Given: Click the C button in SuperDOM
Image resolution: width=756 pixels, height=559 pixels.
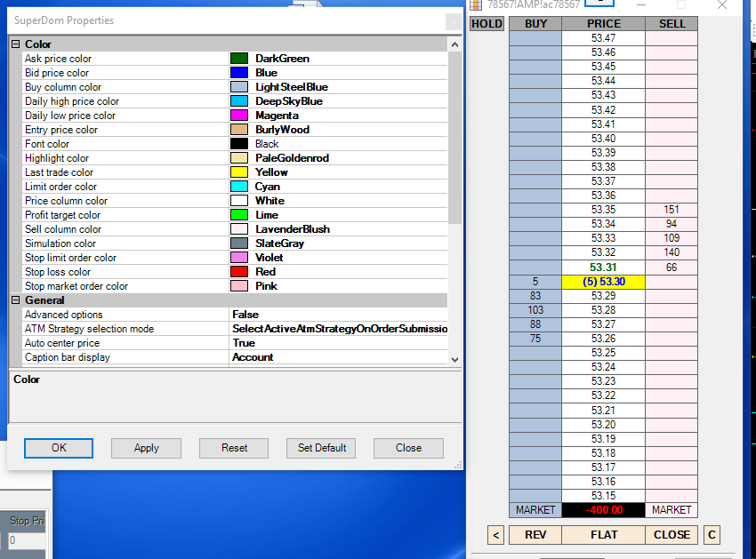Looking at the screenshot, I should click(712, 535).
